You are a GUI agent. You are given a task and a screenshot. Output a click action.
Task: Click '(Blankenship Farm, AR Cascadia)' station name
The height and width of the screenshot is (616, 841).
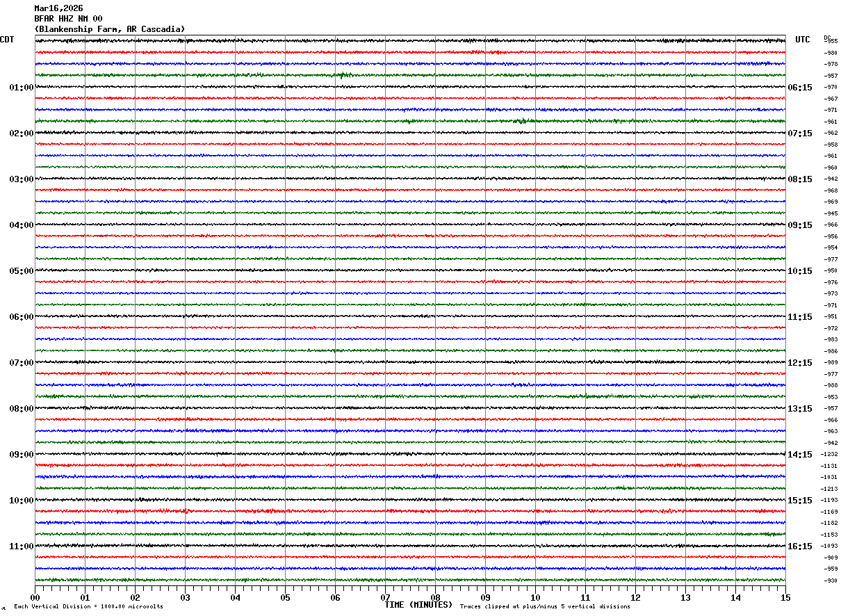110,29
